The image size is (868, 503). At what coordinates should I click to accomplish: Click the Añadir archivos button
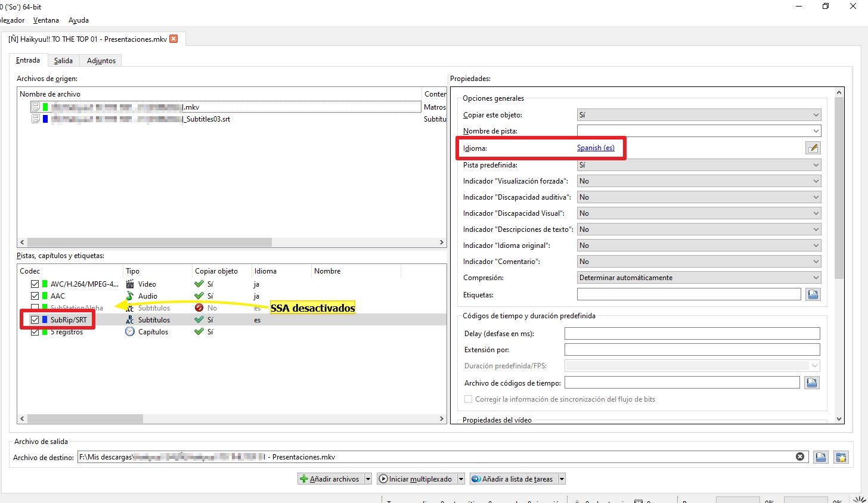coord(330,479)
